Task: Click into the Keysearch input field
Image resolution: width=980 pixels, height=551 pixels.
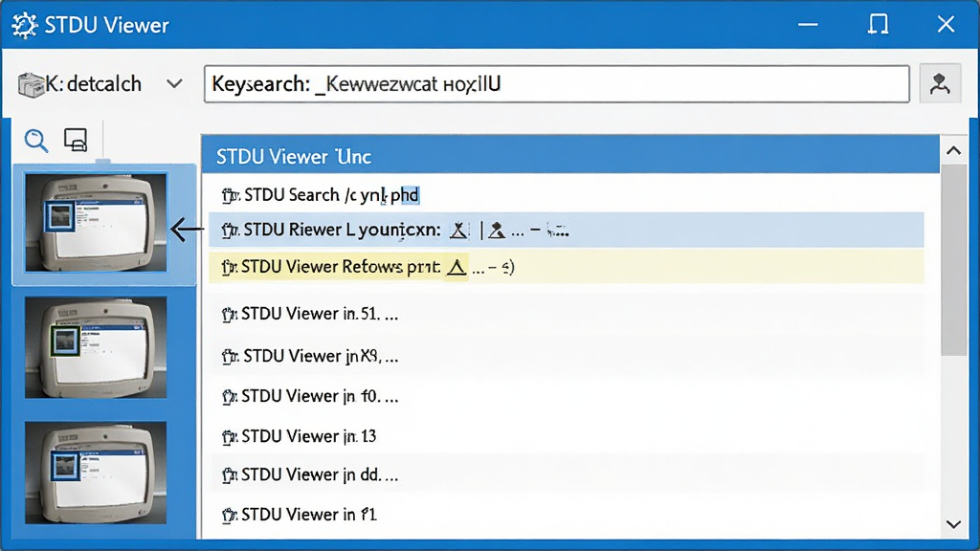Action: pyautogui.click(x=556, y=84)
